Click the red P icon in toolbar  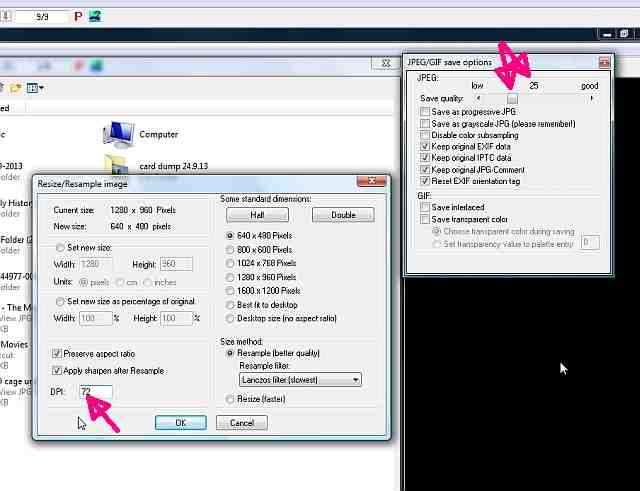78,17
